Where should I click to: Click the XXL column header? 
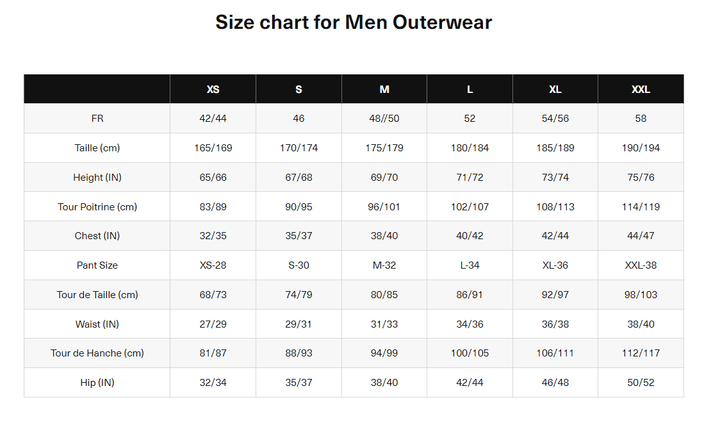click(x=641, y=89)
